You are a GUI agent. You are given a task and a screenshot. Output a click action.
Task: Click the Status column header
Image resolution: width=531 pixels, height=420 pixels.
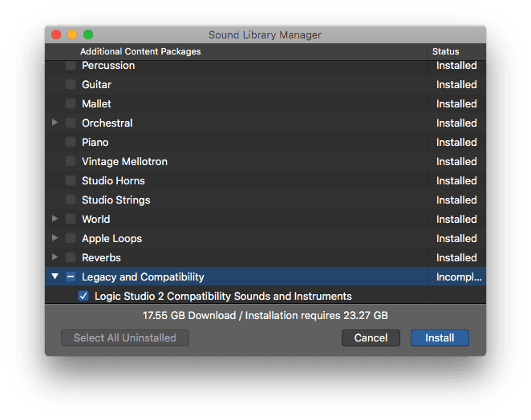446,51
